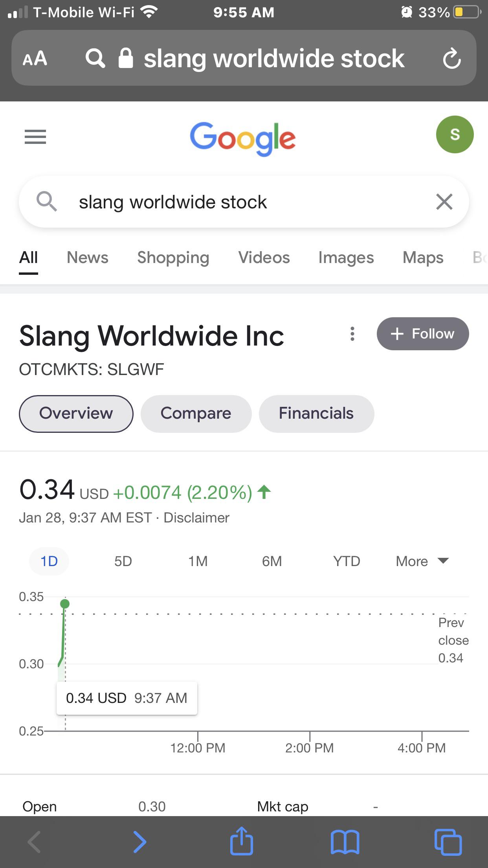Open the Google hamburger menu
Screen dimensions: 488x868
(x=35, y=137)
